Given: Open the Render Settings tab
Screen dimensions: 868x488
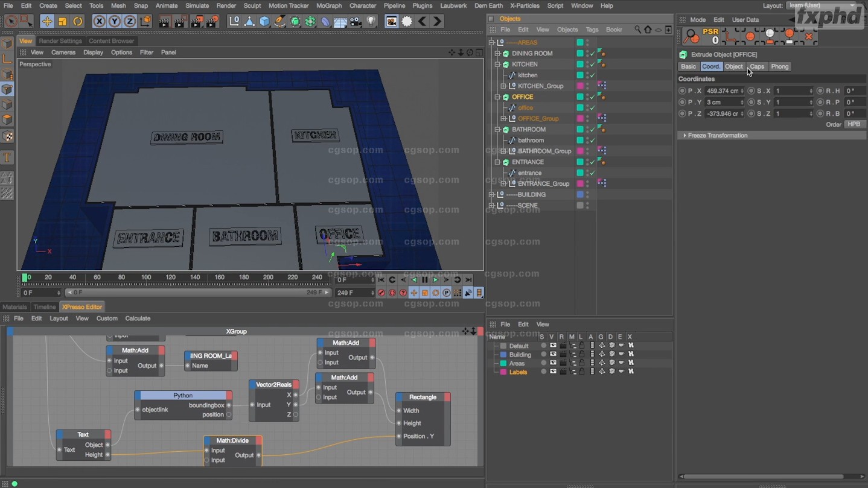Looking at the screenshot, I should tap(60, 41).
